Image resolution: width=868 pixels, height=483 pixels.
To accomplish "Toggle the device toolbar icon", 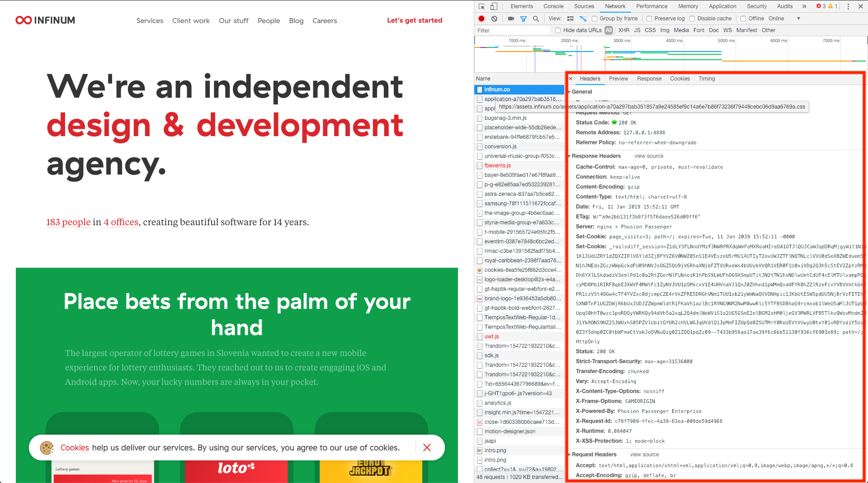I will (x=494, y=6).
